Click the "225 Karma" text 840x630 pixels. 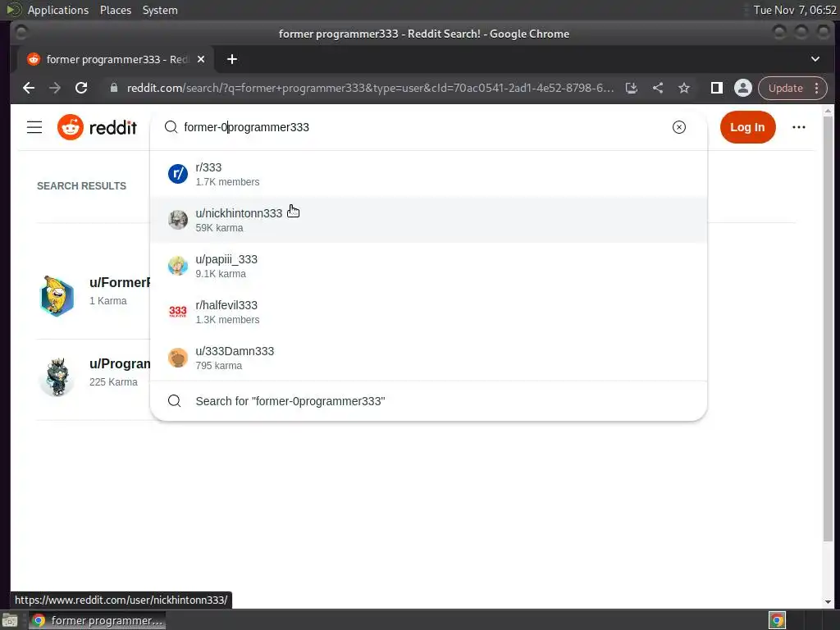pos(113,382)
